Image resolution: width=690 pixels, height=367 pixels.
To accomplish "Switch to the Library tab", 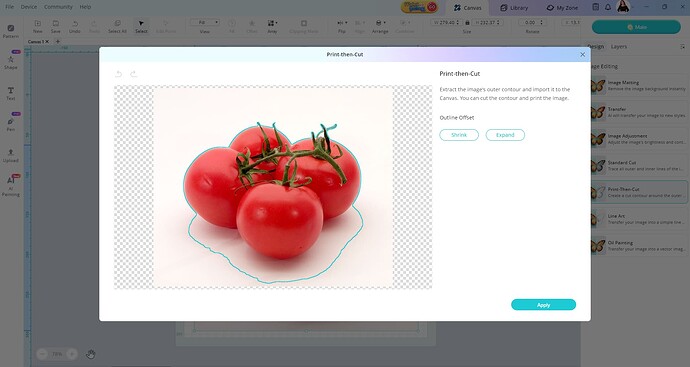I will (514, 7).
